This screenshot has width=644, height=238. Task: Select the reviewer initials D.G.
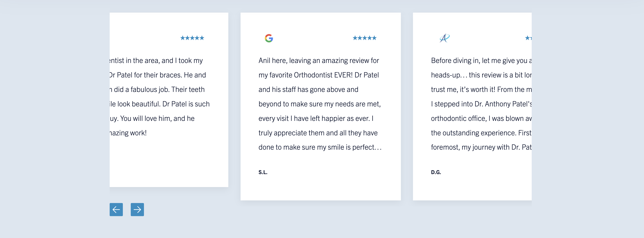pyautogui.click(x=436, y=172)
